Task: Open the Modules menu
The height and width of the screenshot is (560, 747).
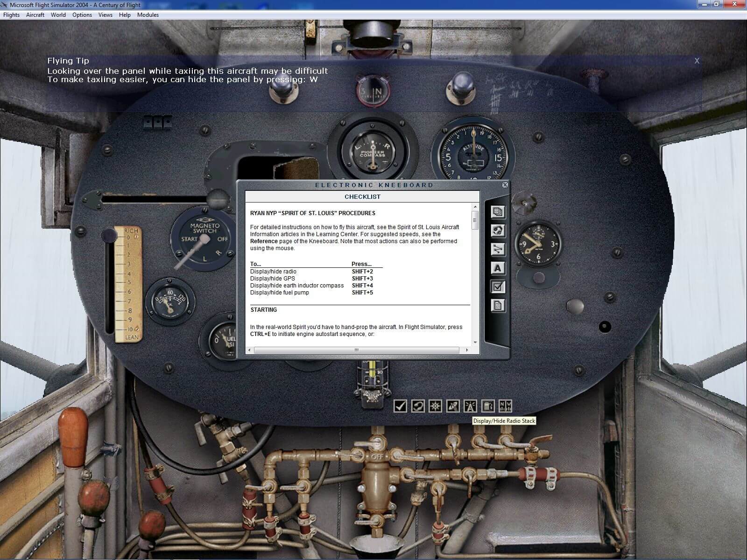Action: 148,15
